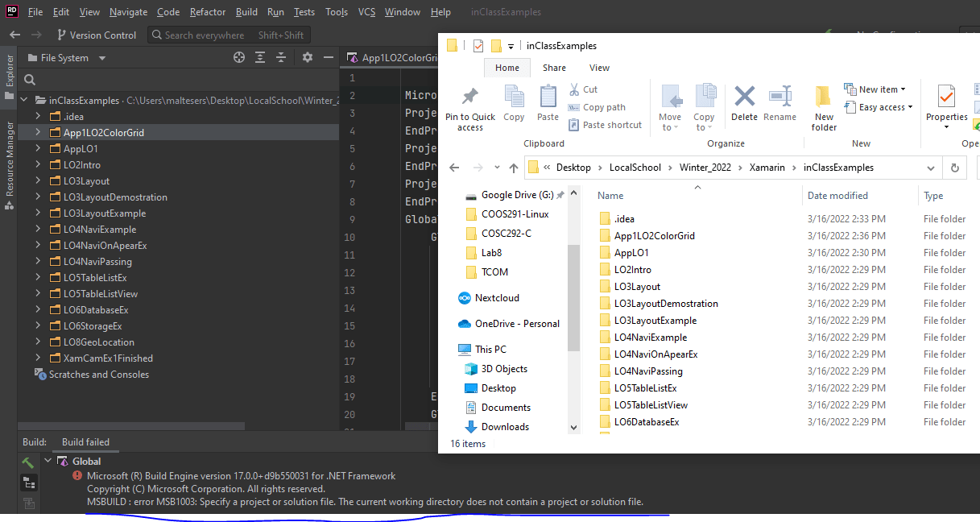
Task: Click the green hammer build icon
Action: pyautogui.click(x=28, y=462)
